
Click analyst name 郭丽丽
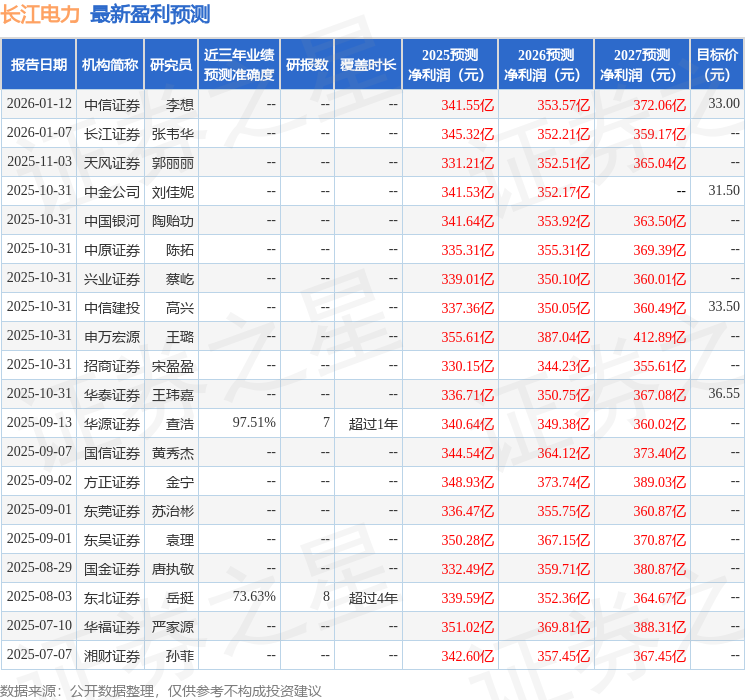click(x=172, y=163)
